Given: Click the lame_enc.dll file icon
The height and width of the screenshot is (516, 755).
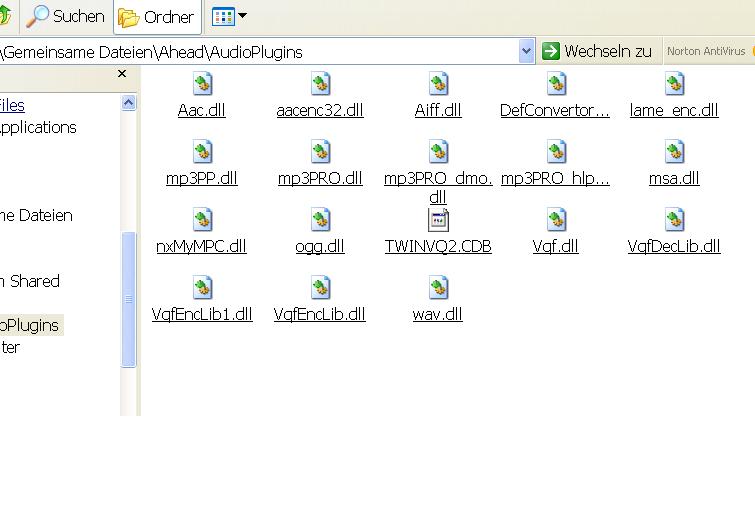Looking at the screenshot, I should point(674,84).
